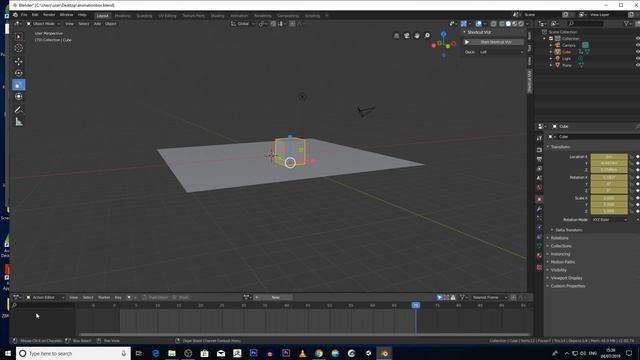Select the highlighted Scale tool
This screenshot has height=360, width=640.
tap(19, 85)
